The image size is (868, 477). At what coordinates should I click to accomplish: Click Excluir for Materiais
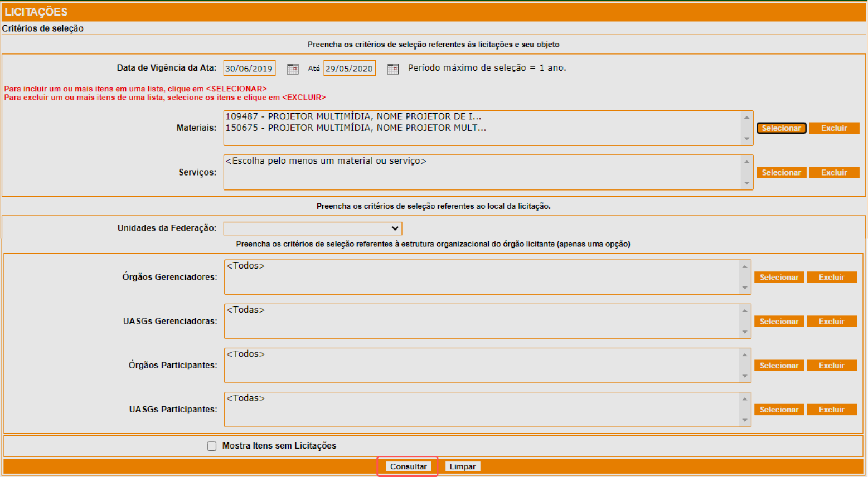pos(834,128)
